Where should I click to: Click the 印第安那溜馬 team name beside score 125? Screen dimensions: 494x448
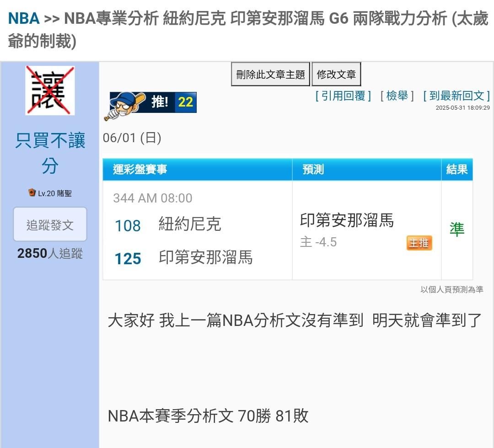(205, 257)
